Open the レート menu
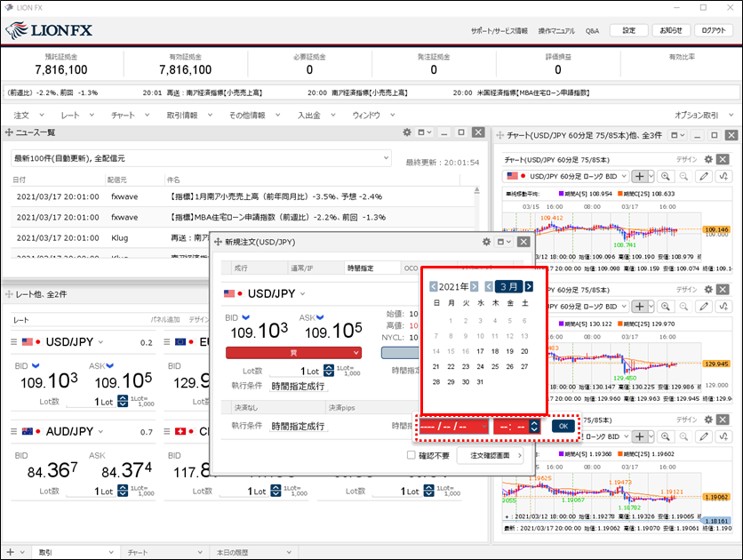This screenshot has width=743, height=560. (x=77, y=116)
